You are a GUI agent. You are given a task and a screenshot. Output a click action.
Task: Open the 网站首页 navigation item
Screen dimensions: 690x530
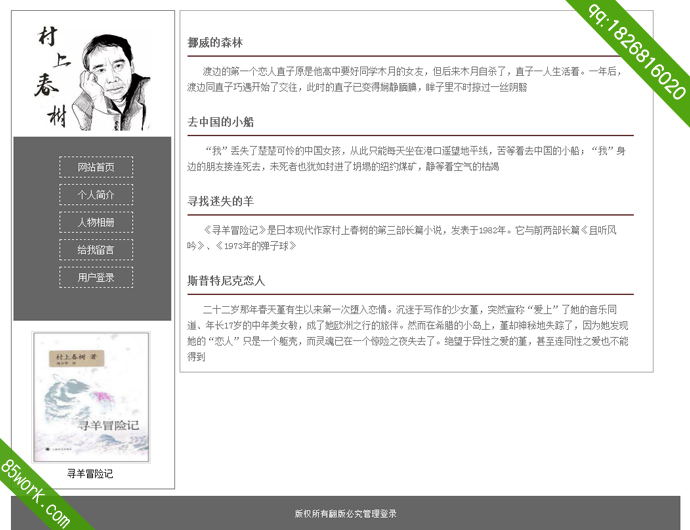tap(96, 167)
